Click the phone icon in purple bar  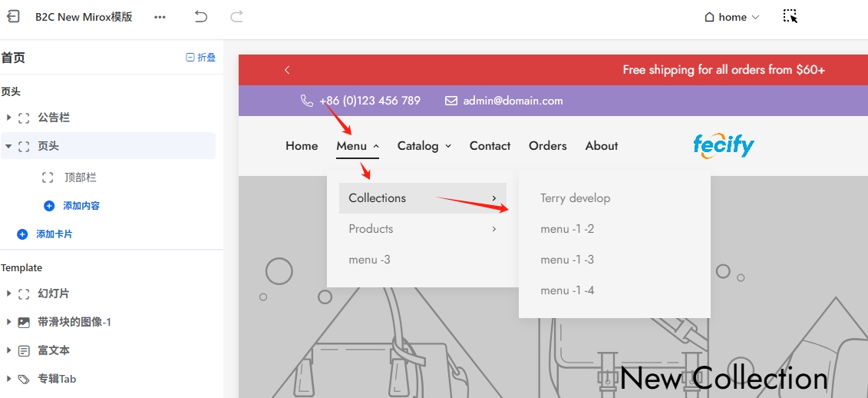(x=307, y=101)
